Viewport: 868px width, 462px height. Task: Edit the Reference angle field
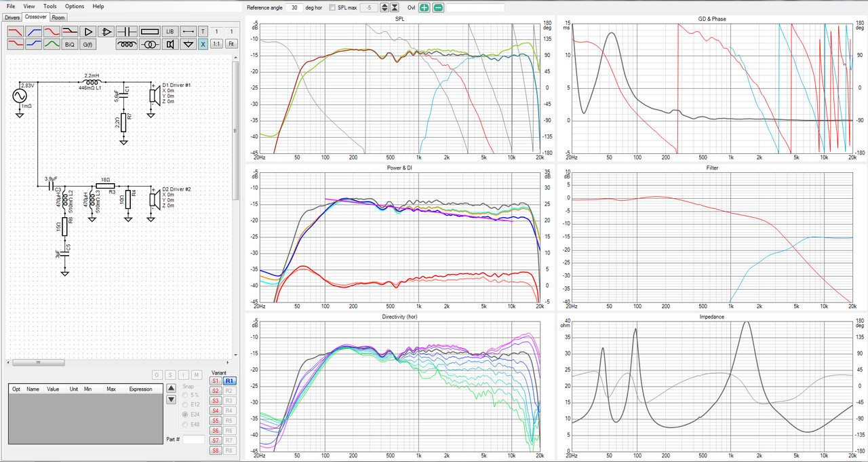tap(294, 7)
